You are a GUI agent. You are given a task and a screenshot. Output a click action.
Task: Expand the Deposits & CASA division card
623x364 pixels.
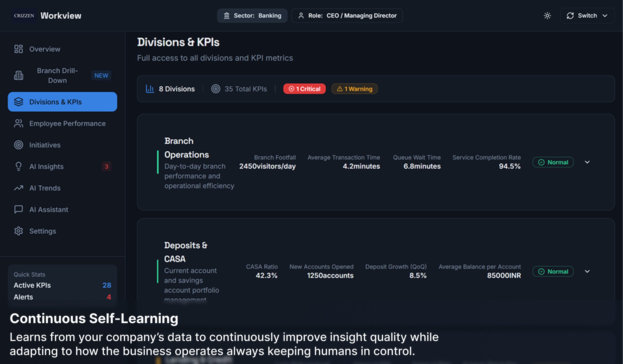[x=587, y=271]
